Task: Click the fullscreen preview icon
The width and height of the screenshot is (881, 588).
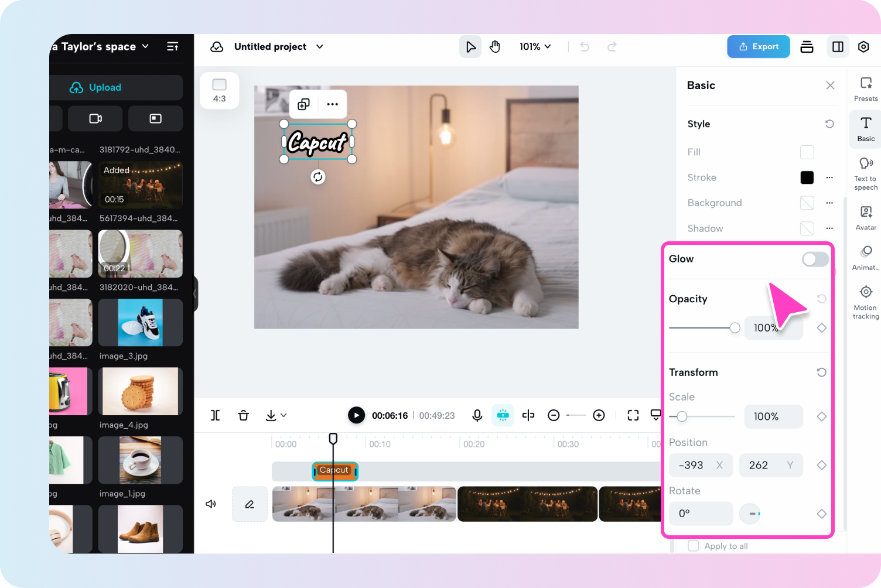Action: 633,415
